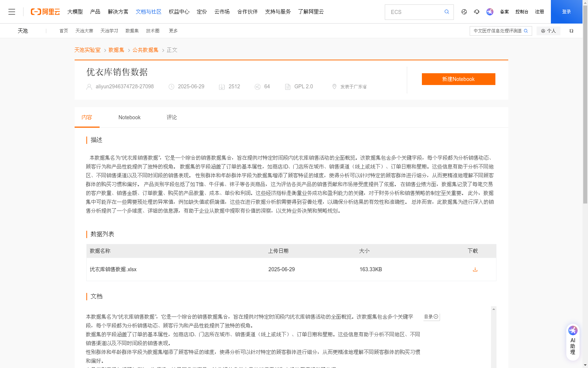Open the AI assistant icon in top bar

[490, 12]
